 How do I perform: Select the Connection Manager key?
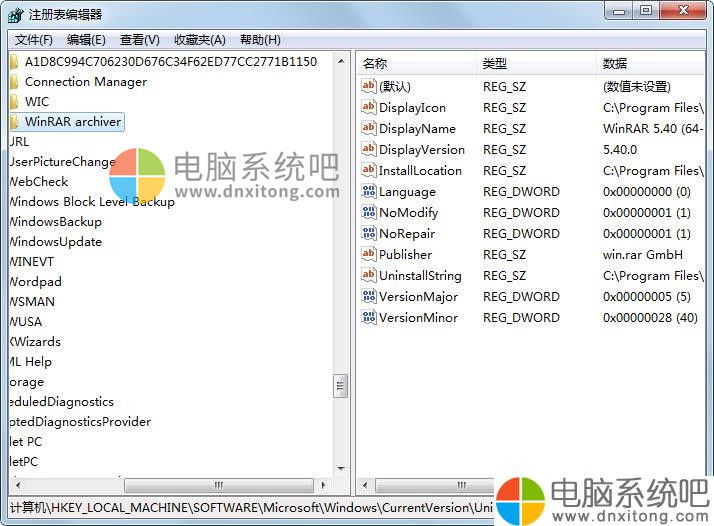click(x=86, y=82)
